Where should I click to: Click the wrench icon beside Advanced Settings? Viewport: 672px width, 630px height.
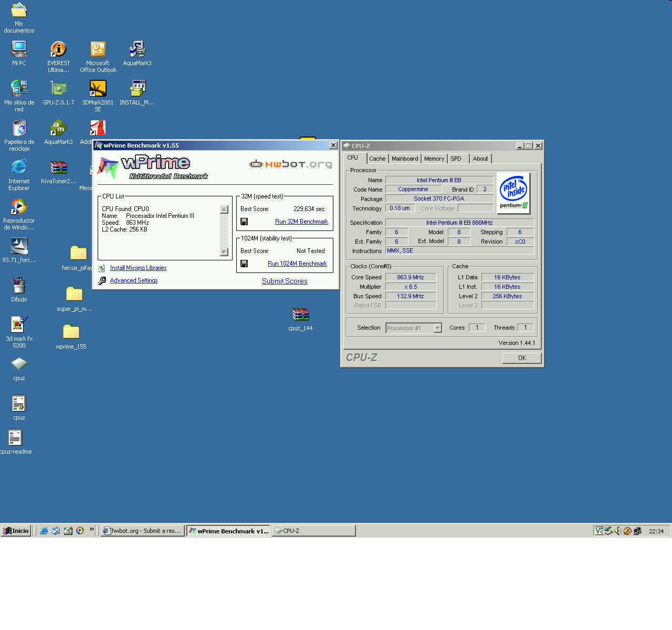[102, 280]
